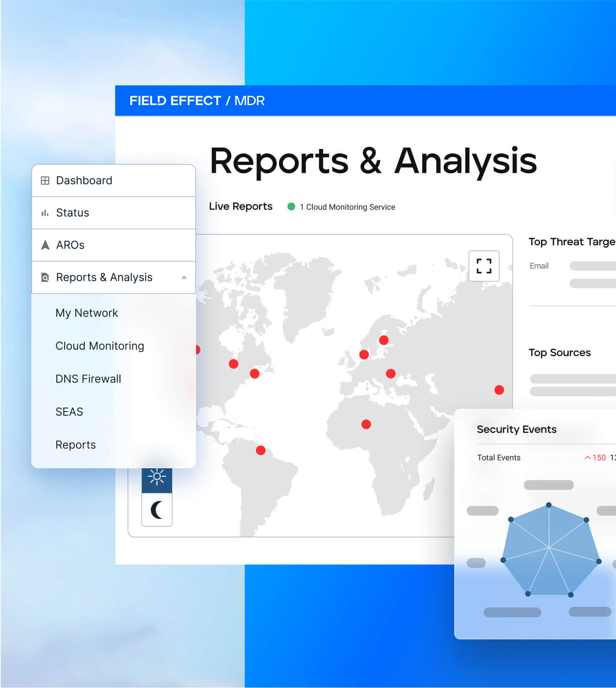Screen dimensions: 616x688
Task: Select a vertex on the Security Events radar chart
Action: pos(549,506)
